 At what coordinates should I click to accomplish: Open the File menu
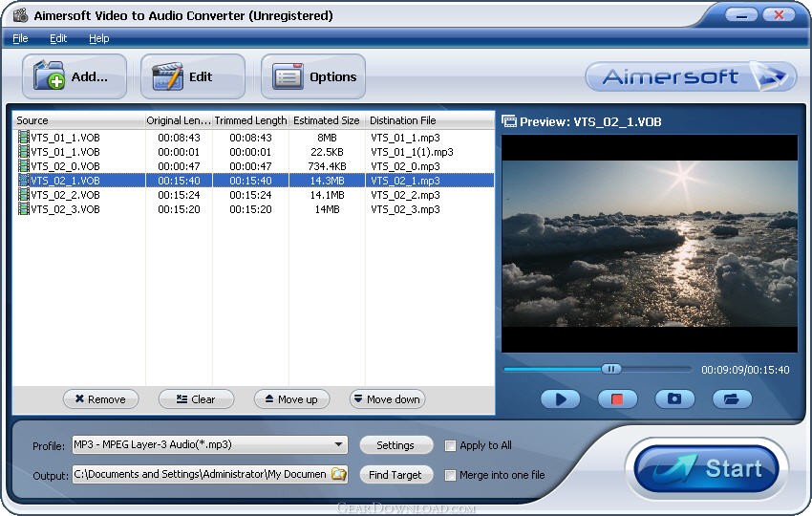coord(20,38)
